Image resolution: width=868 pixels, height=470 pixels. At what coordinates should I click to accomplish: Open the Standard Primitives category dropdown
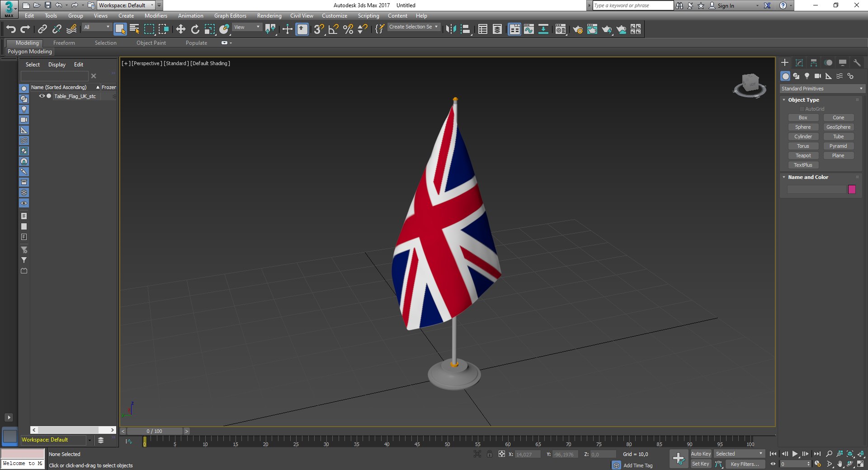coord(822,89)
